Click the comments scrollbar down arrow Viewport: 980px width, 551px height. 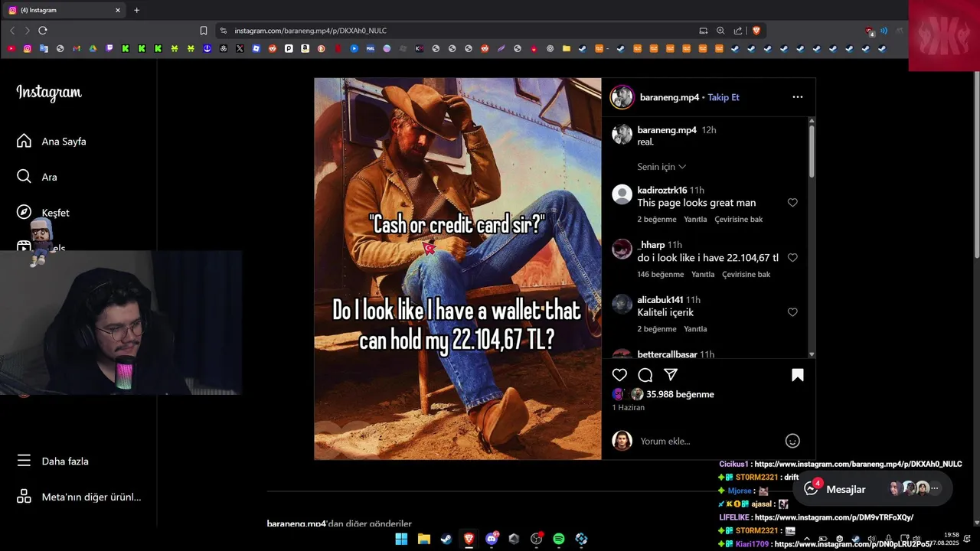(812, 354)
